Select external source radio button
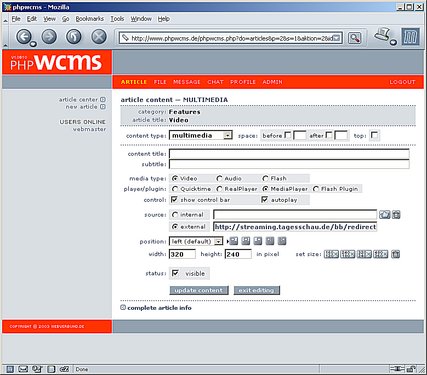 (x=175, y=227)
